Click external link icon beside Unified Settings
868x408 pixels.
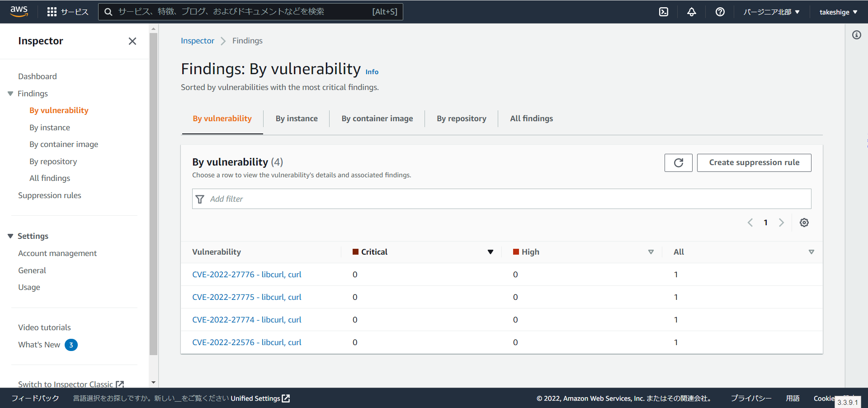(x=286, y=399)
